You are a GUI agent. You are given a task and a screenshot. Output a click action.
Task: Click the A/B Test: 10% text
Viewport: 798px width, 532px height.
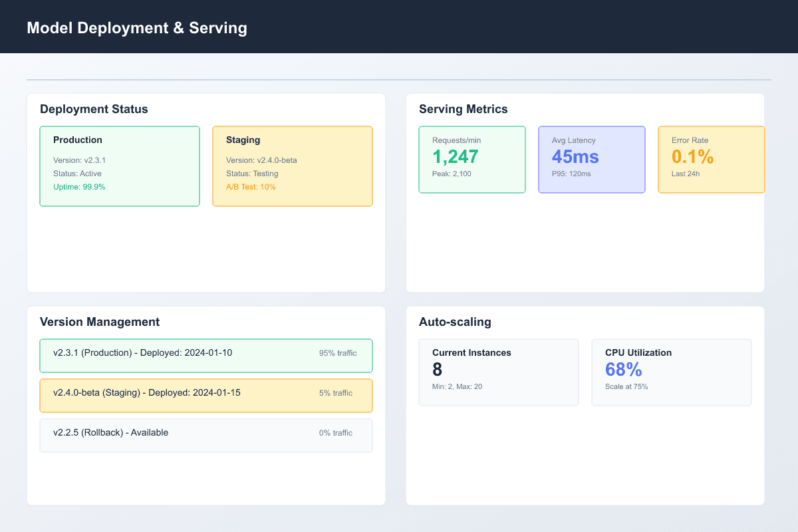coord(251,187)
